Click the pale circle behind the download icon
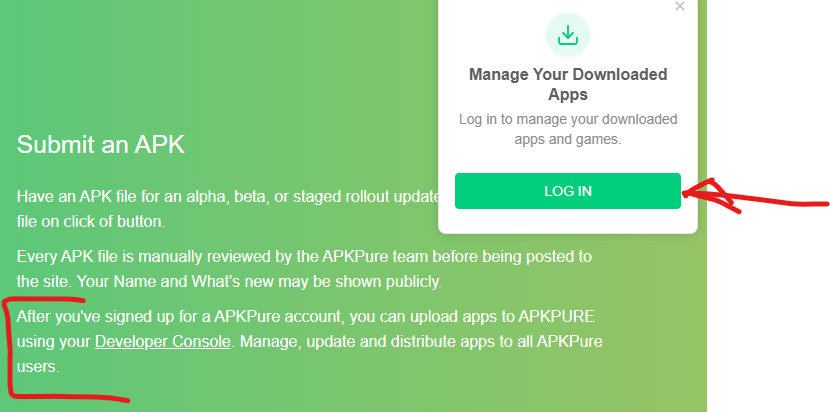The width and height of the screenshot is (830, 412). 568,35
